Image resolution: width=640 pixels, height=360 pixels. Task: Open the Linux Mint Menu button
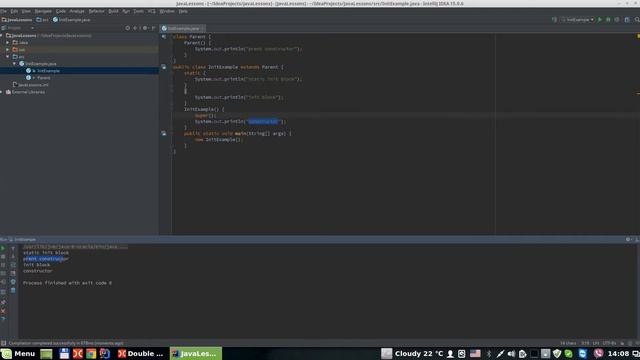coord(18,353)
